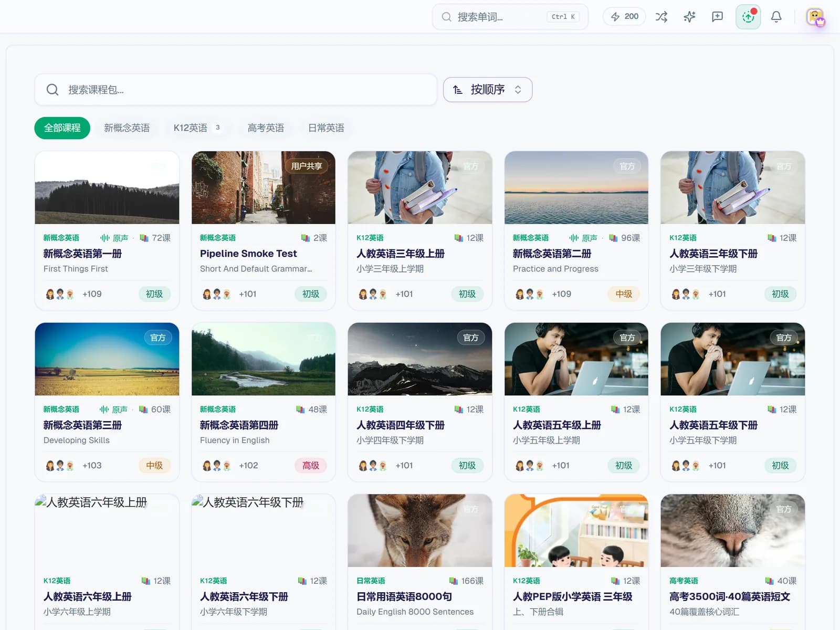
Task: Open 人教英语三年级上册 course title
Action: 401,254
